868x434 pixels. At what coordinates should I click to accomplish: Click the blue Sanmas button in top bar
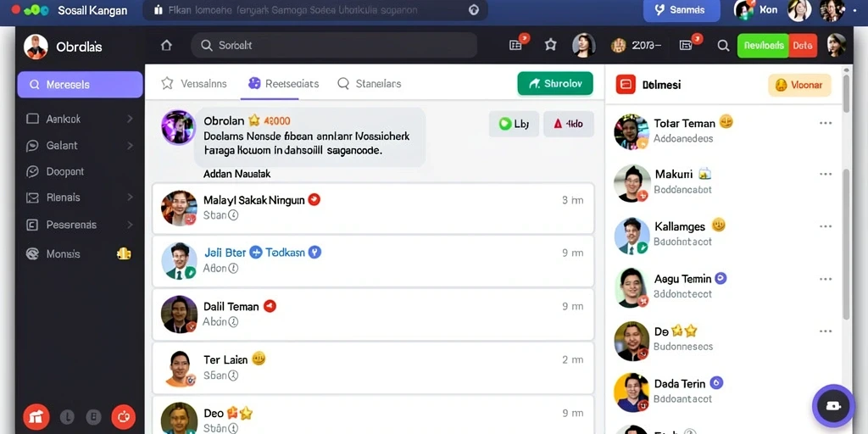coord(682,10)
